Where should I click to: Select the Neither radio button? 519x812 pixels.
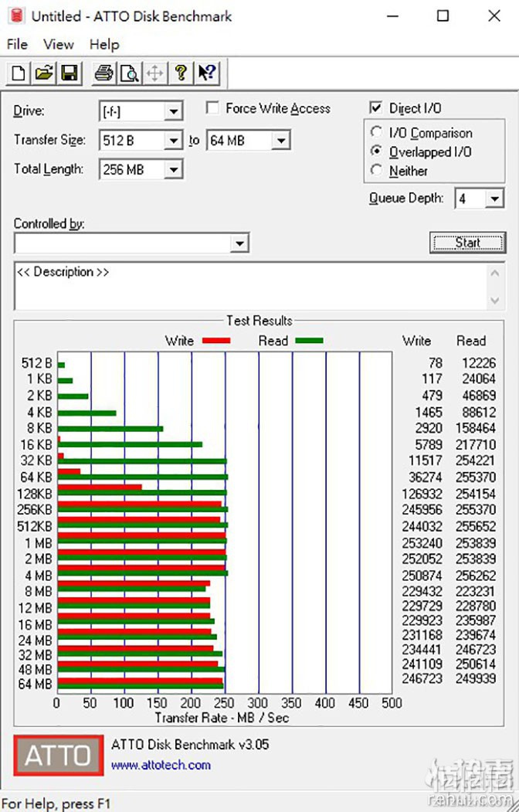[x=377, y=170]
